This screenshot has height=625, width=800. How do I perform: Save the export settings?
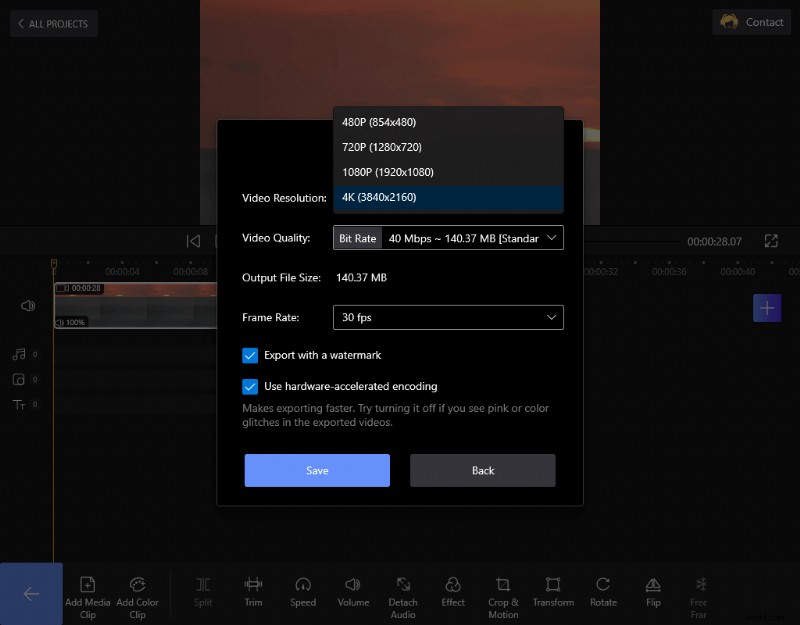[317, 470]
